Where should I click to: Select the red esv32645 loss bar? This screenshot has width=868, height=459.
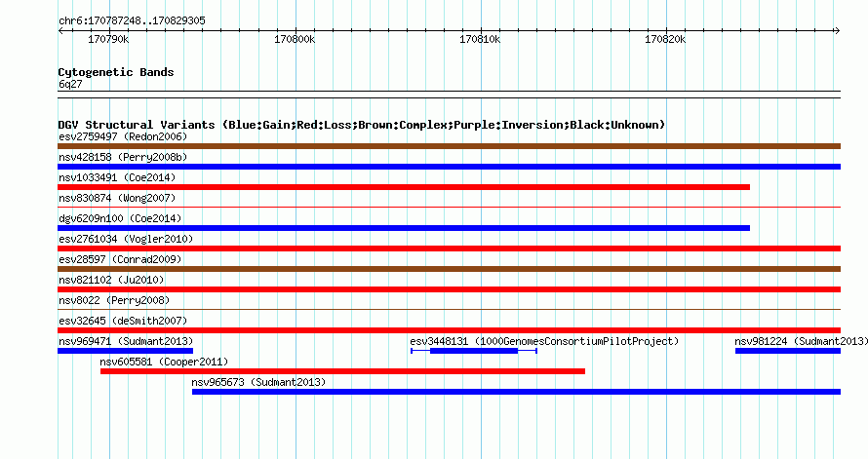[449, 330]
